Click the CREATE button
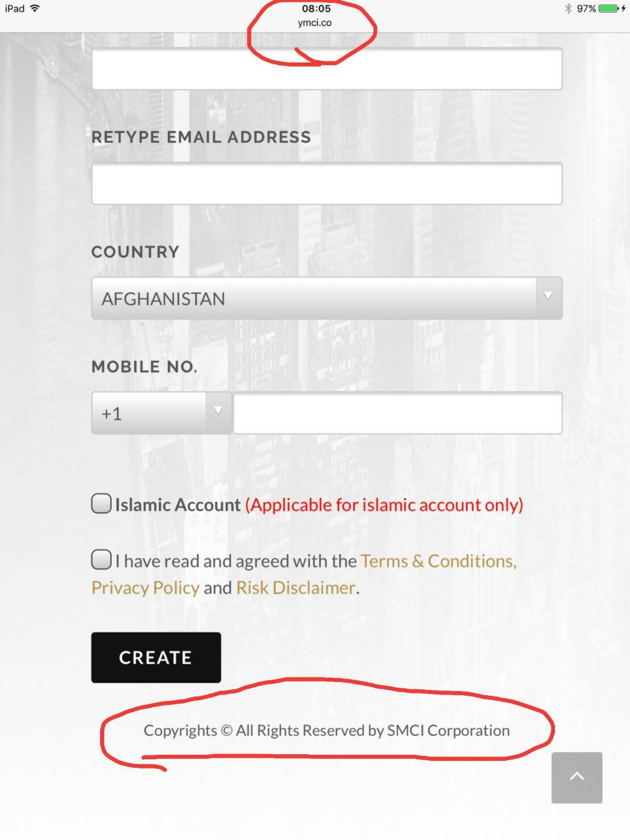630x840 pixels. point(156,658)
